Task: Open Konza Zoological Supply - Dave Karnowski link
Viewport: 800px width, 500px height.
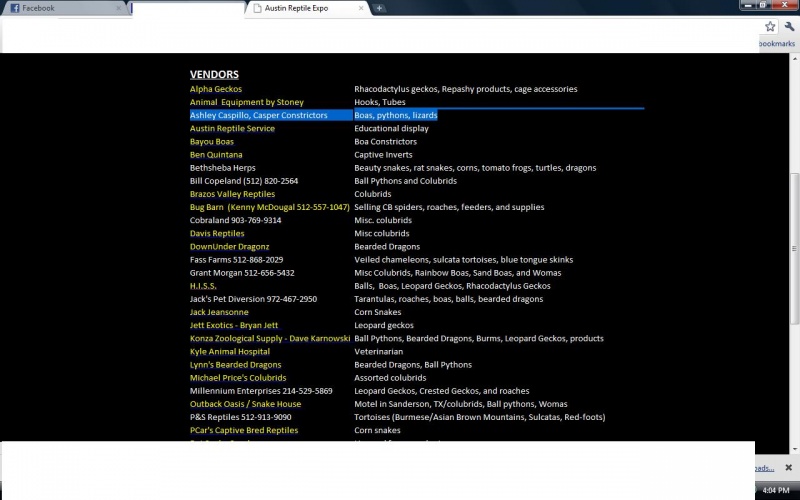Action: pos(270,339)
